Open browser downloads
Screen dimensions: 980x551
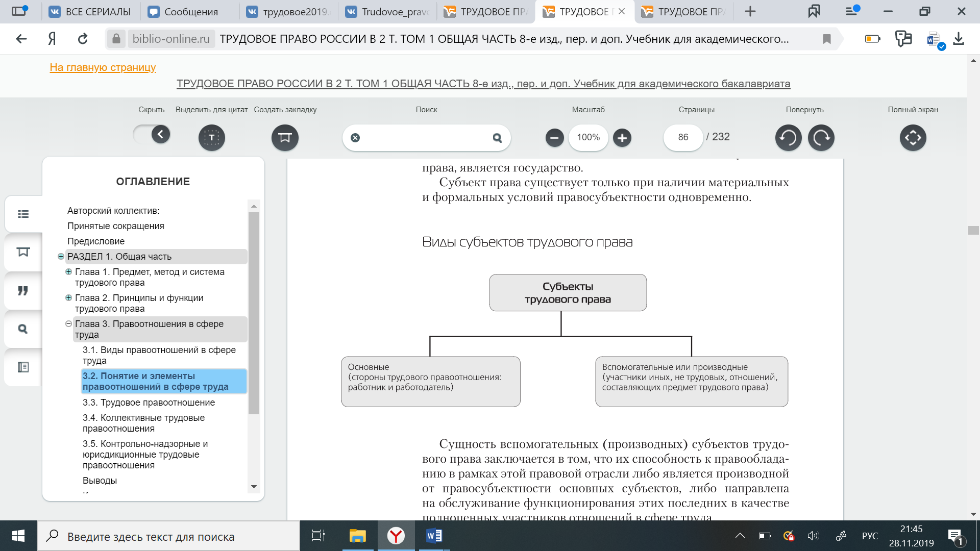coord(958,39)
